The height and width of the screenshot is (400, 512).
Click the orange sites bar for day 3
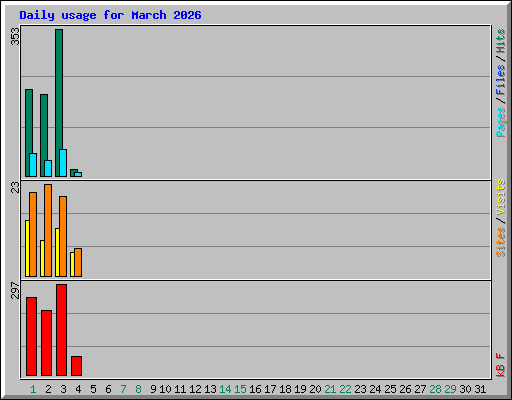pyautogui.click(x=63, y=236)
